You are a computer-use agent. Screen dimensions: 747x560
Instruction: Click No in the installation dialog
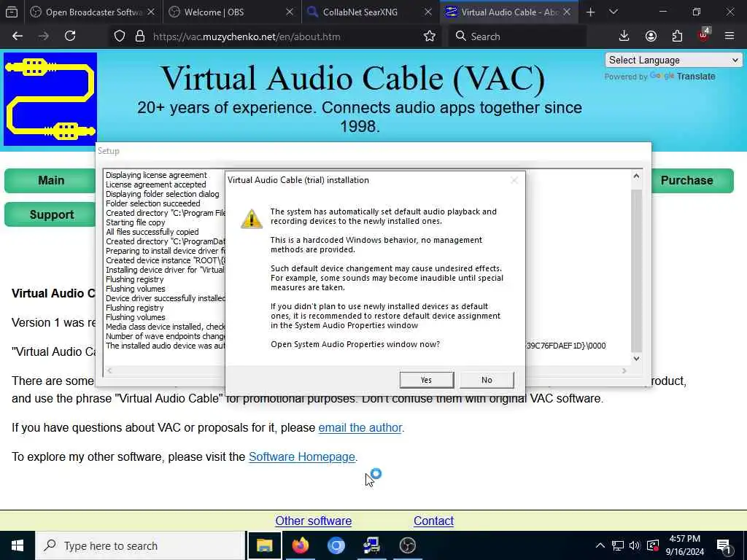pos(487,380)
